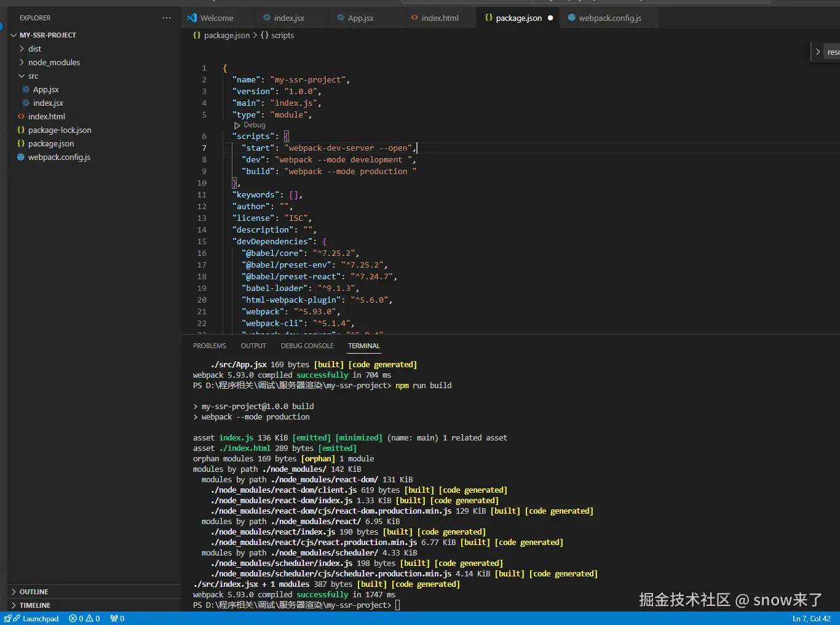The width and height of the screenshot is (840, 625).
Task: Open the DEBUG CONSOLE panel tab
Action: tap(307, 346)
